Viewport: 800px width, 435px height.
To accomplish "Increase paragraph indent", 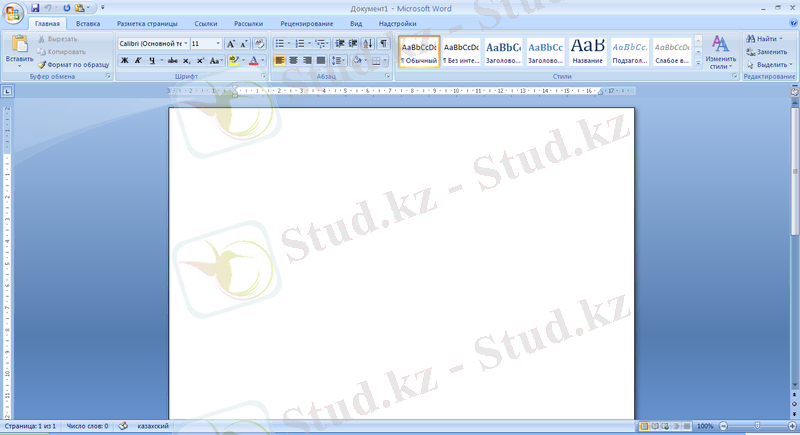I will coord(353,44).
